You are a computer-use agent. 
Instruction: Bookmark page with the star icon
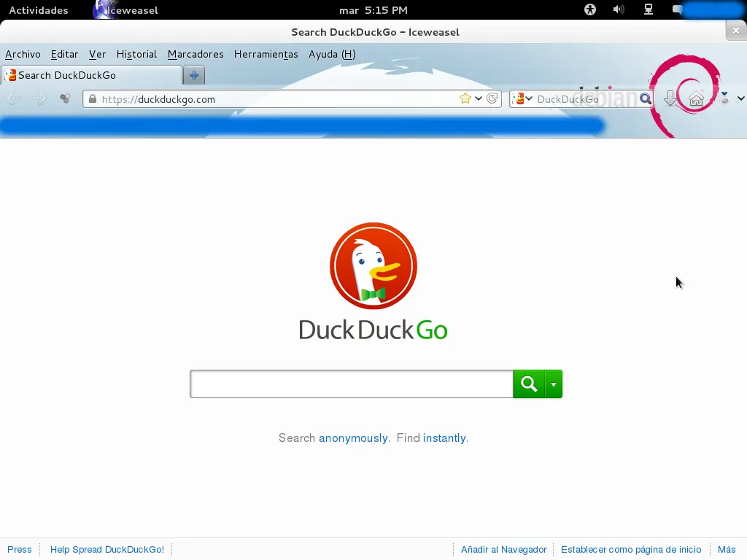[465, 98]
